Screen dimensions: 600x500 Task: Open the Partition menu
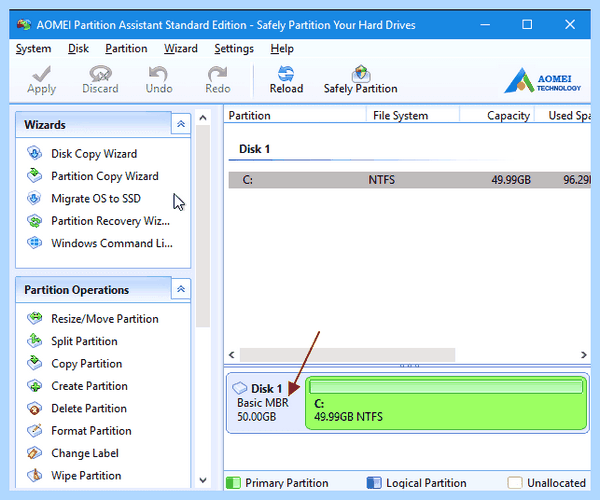pyautogui.click(x=126, y=49)
